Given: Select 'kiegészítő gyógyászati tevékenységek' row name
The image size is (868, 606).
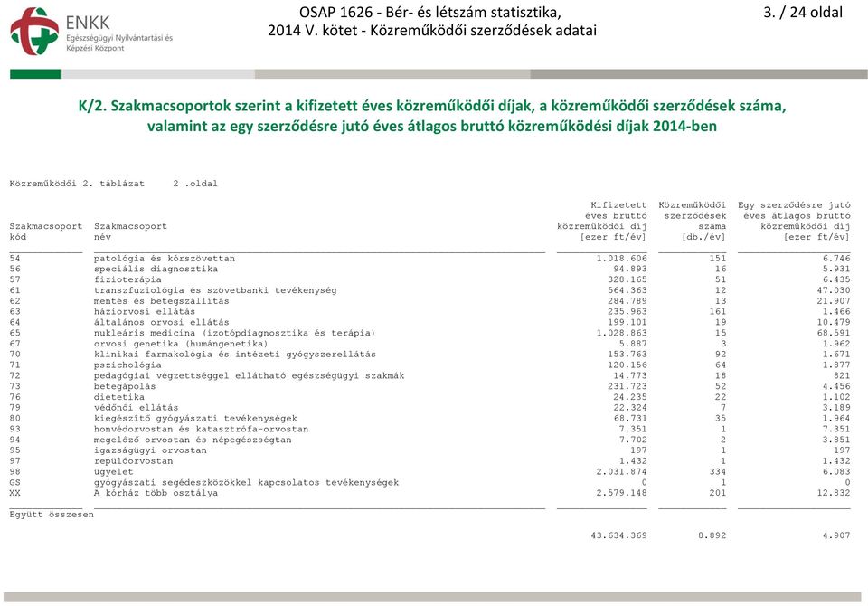Looking at the screenshot, I should click(195, 419).
